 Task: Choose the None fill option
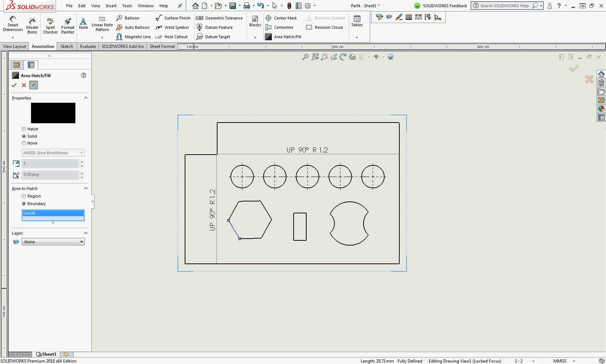[x=24, y=143]
